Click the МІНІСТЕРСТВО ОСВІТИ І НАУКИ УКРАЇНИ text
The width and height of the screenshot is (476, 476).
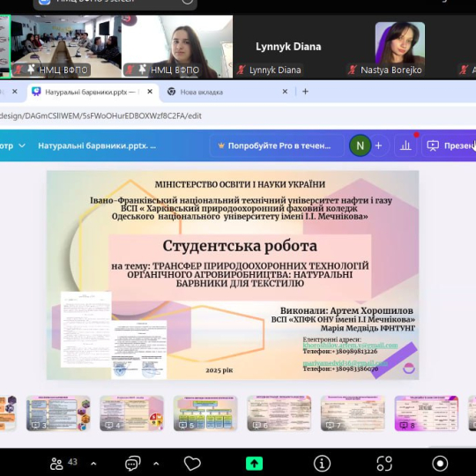pyautogui.click(x=240, y=184)
